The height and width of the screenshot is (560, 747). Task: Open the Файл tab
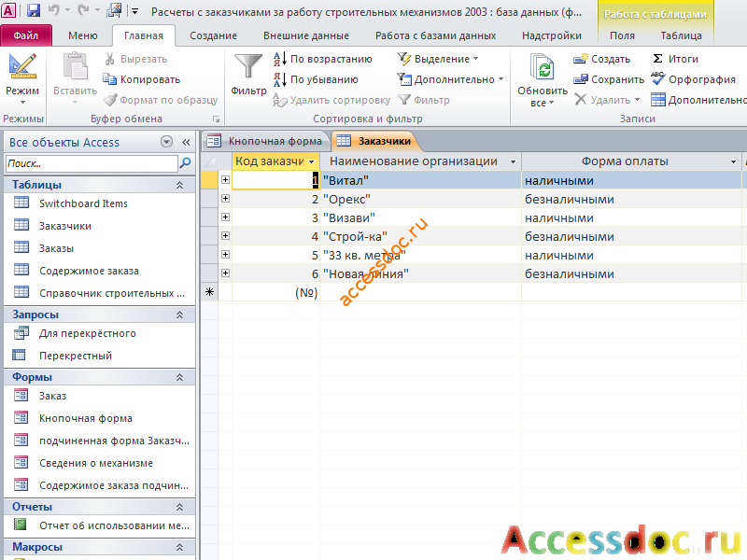[26, 35]
